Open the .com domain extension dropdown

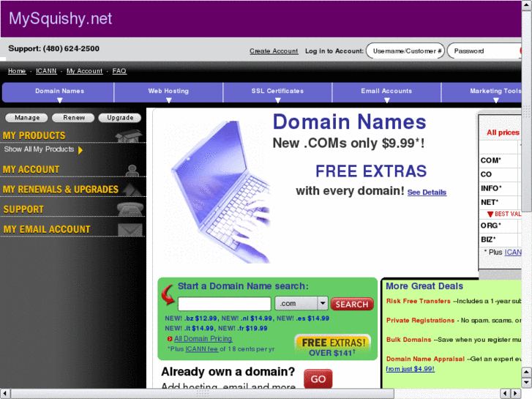coord(301,303)
